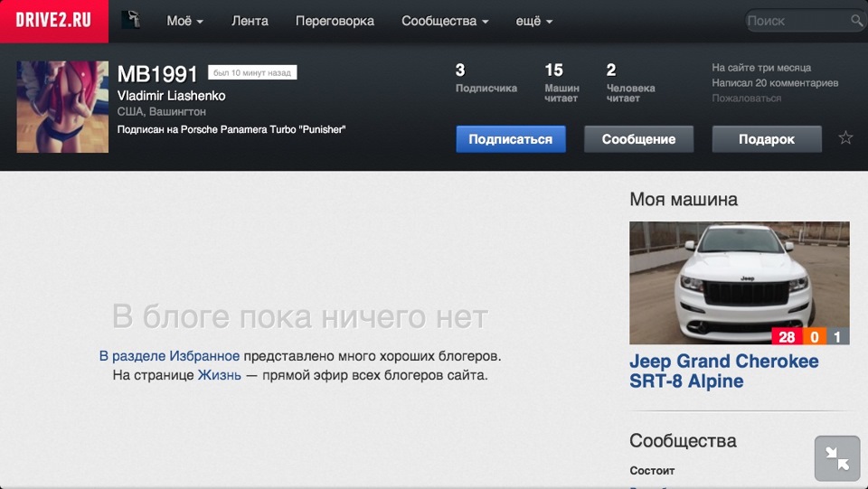Open the 2 Человека читает list
This screenshot has height=489, width=868.
pyautogui.click(x=630, y=83)
